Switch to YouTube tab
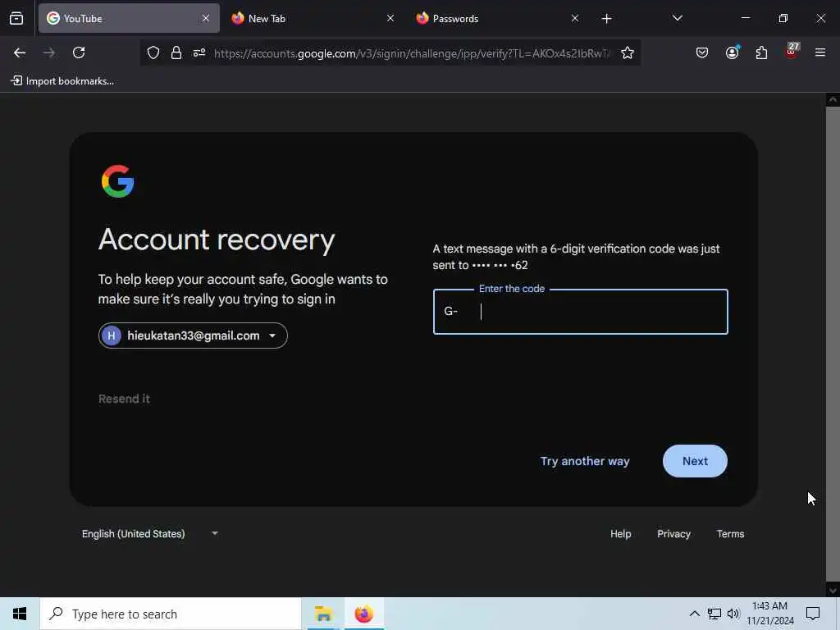The height and width of the screenshot is (630, 840). point(129,19)
